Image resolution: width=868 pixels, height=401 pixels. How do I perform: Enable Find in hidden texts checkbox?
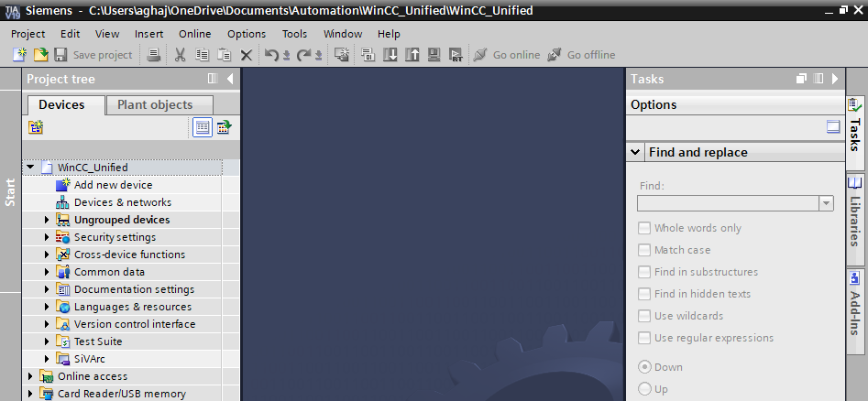tap(643, 294)
